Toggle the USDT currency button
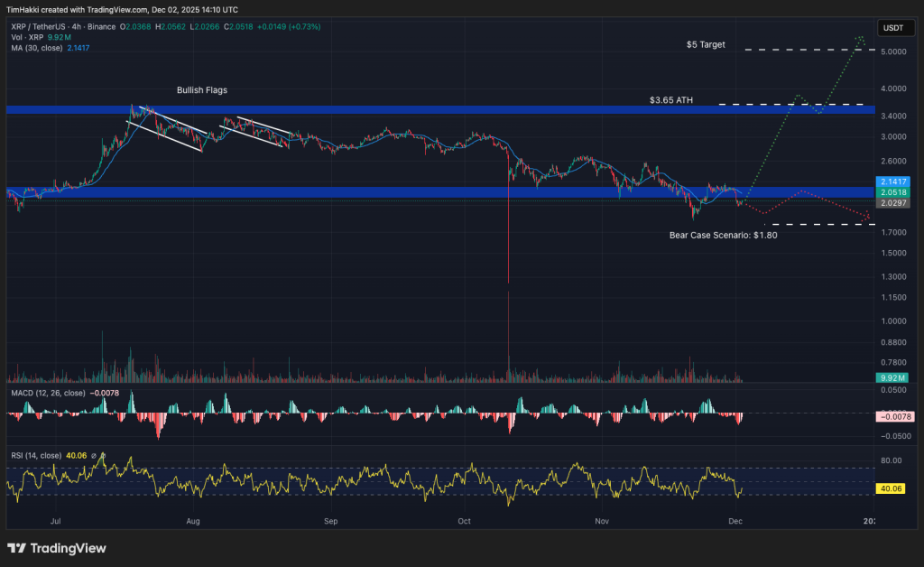This screenshot has height=567, width=924. coord(894,27)
